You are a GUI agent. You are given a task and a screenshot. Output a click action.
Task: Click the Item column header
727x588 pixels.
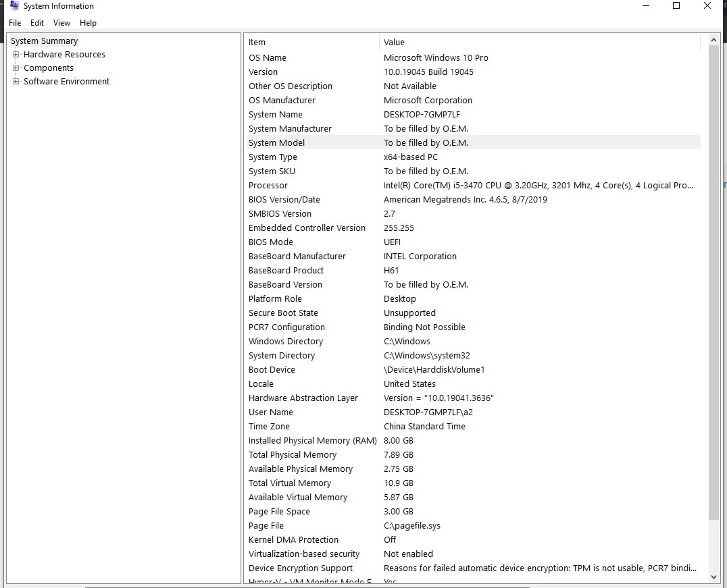click(311, 42)
